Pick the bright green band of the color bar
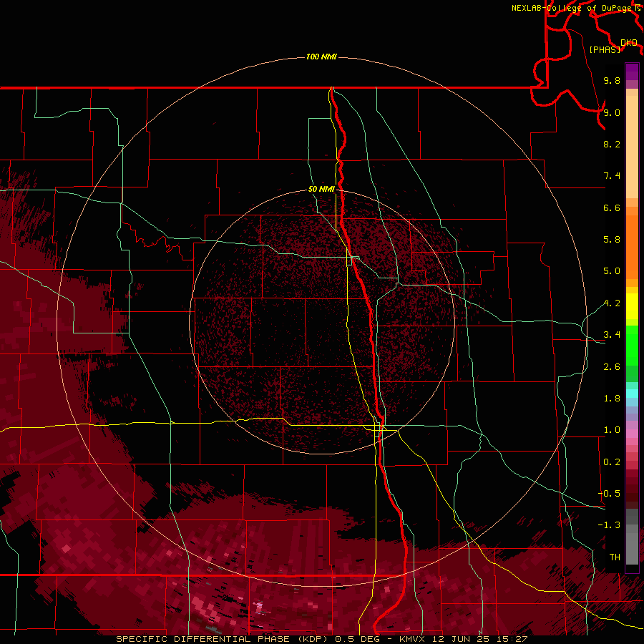 (632, 345)
